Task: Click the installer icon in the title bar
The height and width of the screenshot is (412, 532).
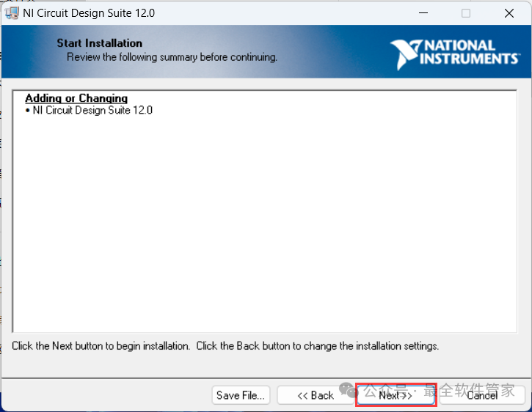Action: click(12, 13)
